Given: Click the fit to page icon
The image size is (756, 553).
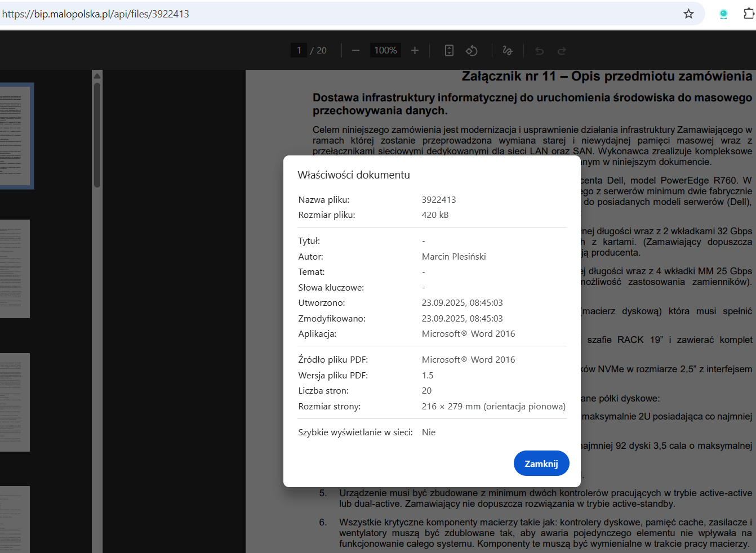Looking at the screenshot, I should tap(449, 51).
